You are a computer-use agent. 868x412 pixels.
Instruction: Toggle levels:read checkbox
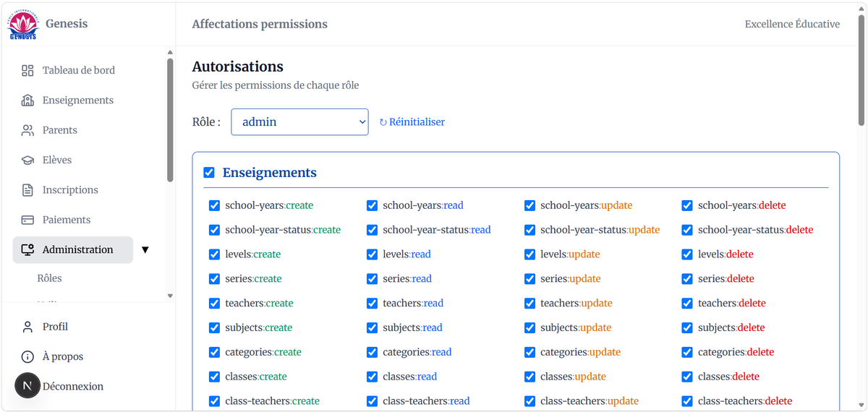(x=372, y=254)
